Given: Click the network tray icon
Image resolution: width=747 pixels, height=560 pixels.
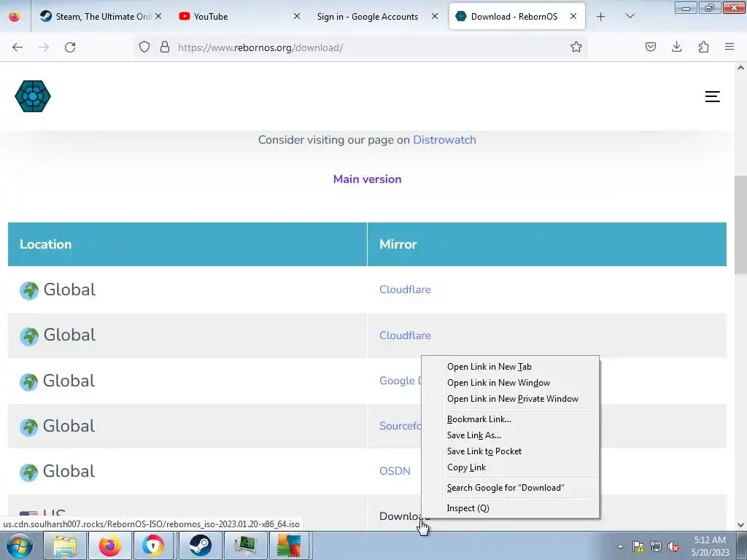Looking at the screenshot, I should [656, 546].
